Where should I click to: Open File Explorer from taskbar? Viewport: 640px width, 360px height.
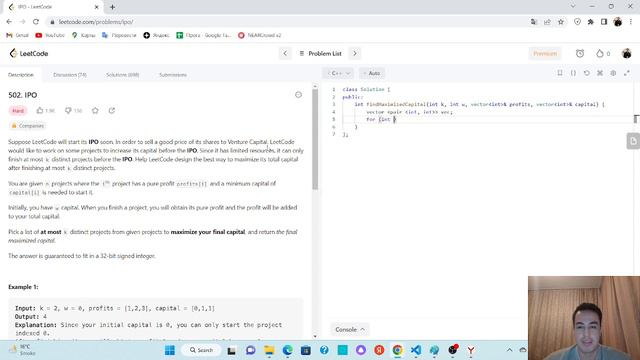tap(269, 350)
